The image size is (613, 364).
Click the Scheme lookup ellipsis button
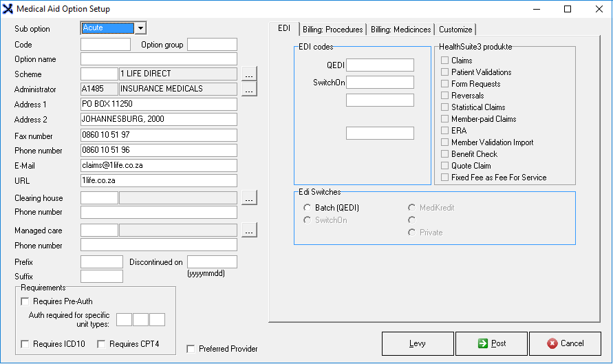[x=248, y=74]
